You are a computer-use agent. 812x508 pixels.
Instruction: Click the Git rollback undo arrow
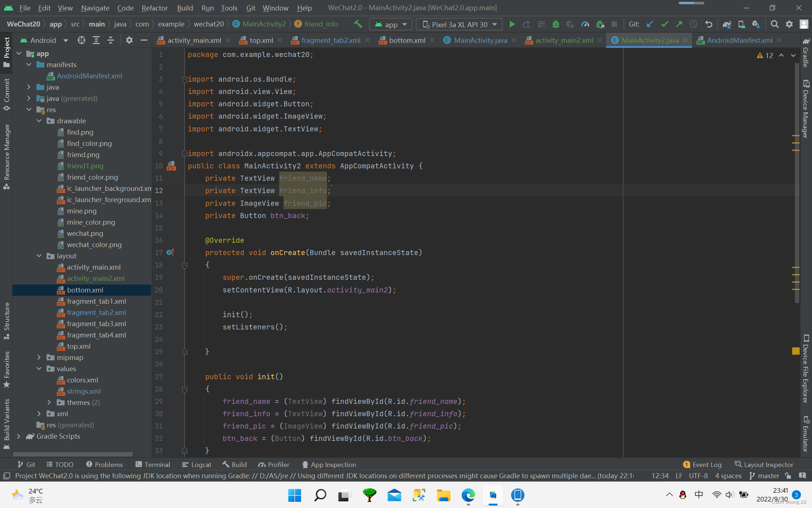[x=708, y=24]
